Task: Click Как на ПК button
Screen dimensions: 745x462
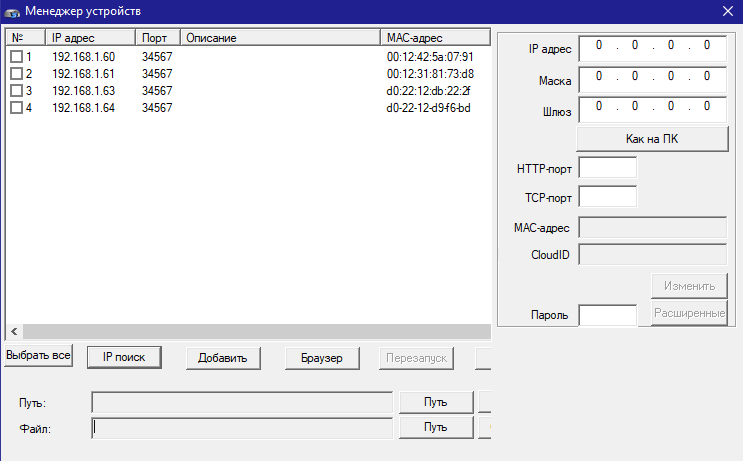Action: [651, 138]
